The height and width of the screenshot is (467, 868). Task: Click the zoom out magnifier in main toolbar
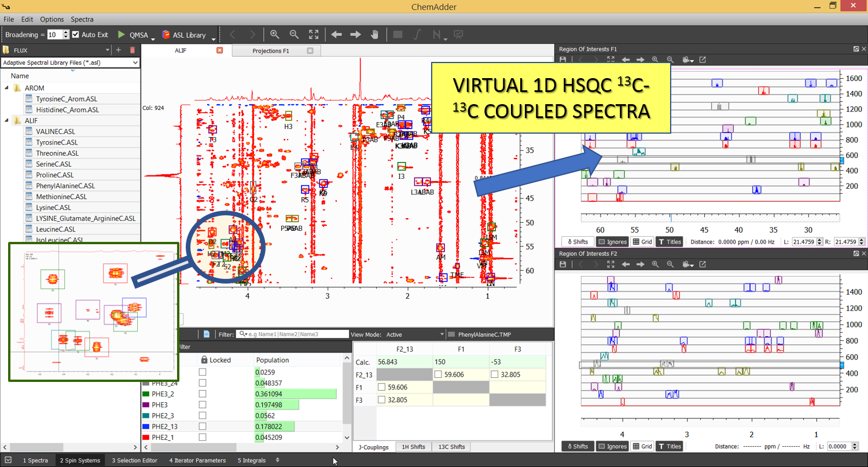pos(294,35)
